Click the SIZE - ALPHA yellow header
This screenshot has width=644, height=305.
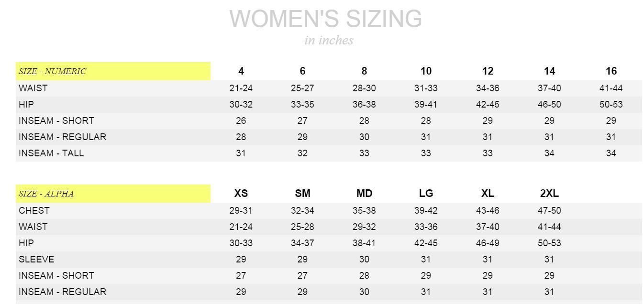113,194
